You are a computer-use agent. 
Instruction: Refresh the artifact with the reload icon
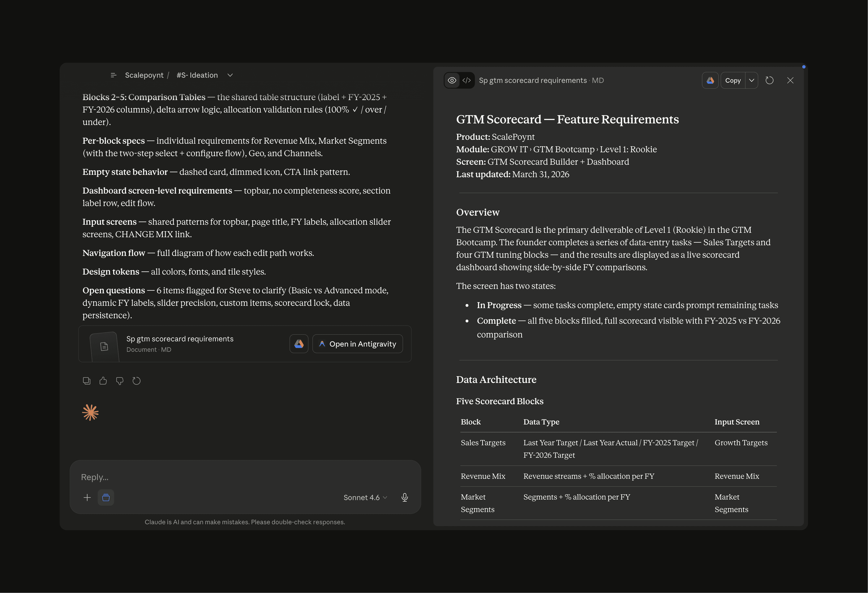click(x=769, y=80)
